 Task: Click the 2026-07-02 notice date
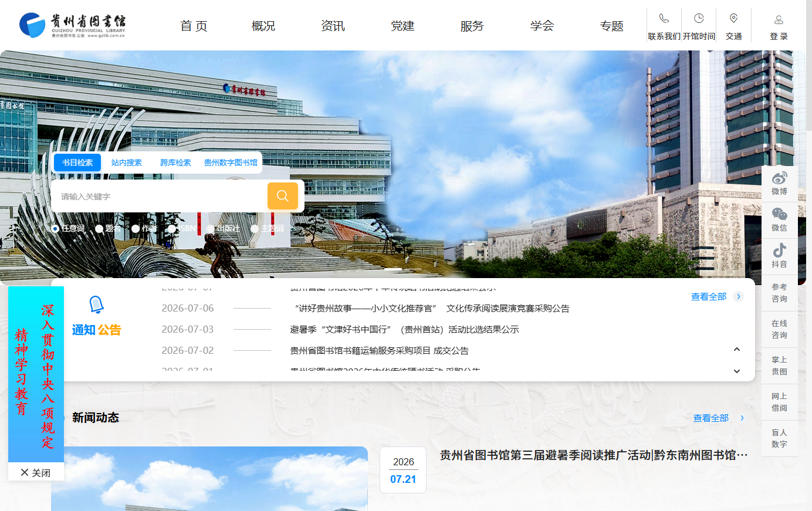188,350
